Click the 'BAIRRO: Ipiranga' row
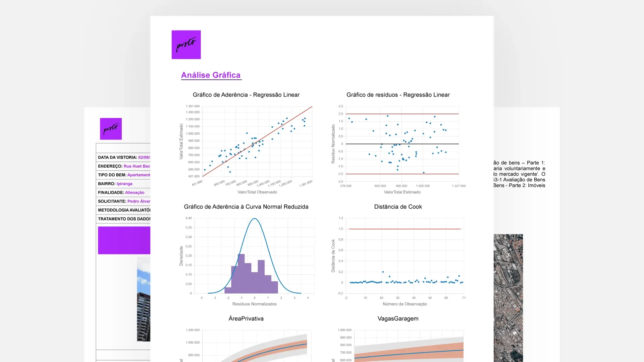 pyautogui.click(x=123, y=184)
